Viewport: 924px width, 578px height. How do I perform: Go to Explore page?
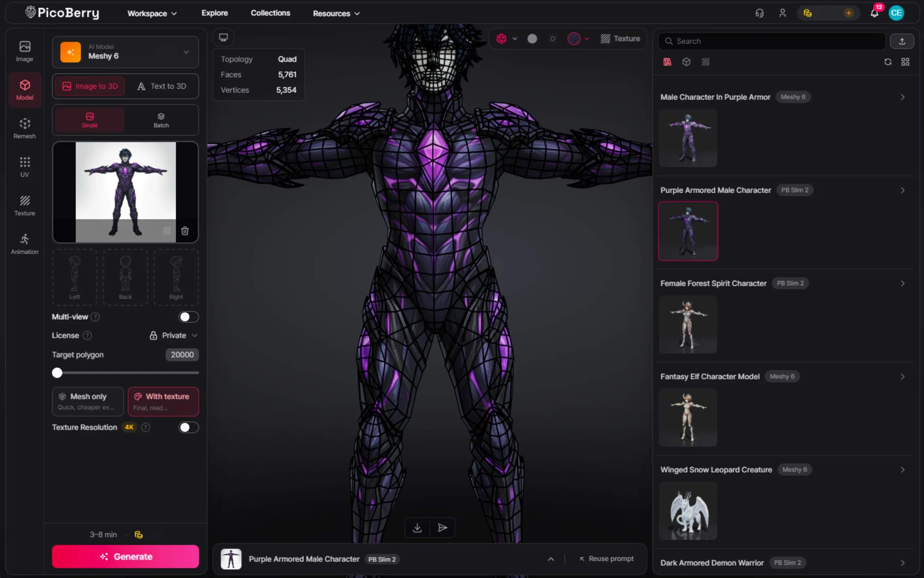[x=215, y=13]
